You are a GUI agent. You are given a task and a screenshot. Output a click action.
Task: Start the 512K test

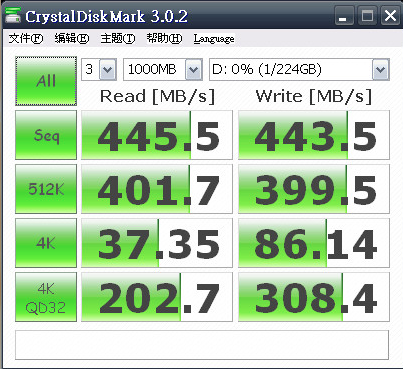tap(46, 189)
